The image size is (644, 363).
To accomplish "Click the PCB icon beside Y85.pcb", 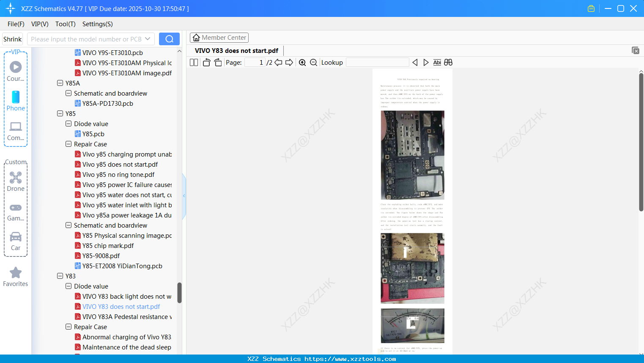I will click(78, 134).
